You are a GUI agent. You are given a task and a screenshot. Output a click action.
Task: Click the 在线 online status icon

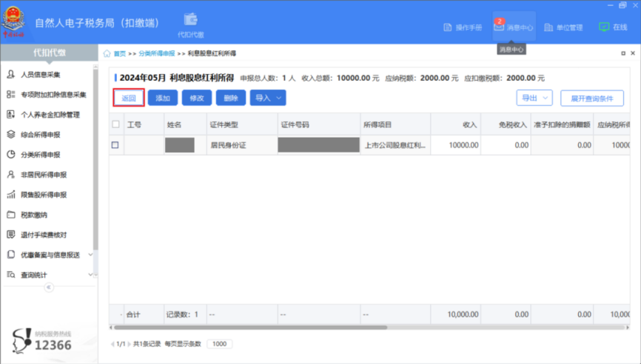coord(604,27)
